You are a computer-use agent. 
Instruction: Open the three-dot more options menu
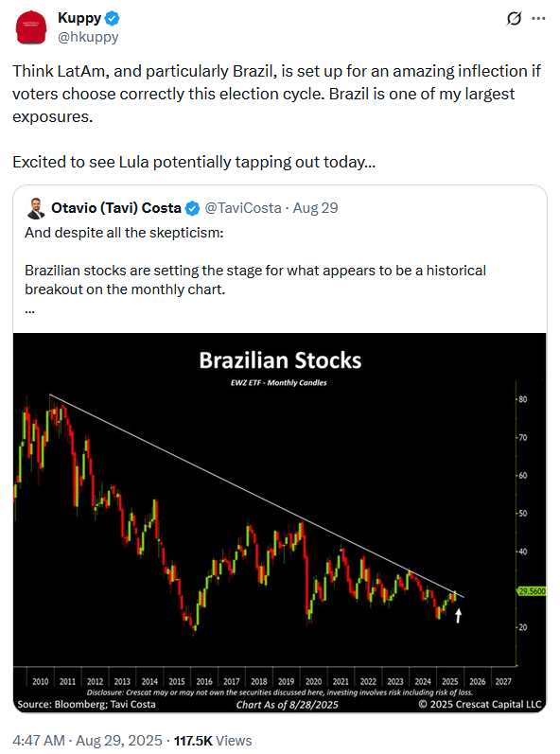tap(538, 18)
